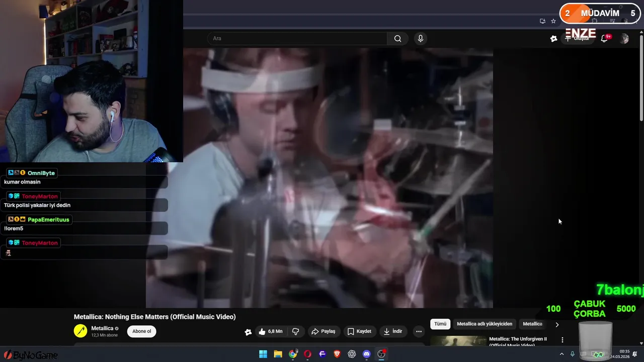Dislike the Metallica video
The image size is (644, 362).
coord(296,331)
